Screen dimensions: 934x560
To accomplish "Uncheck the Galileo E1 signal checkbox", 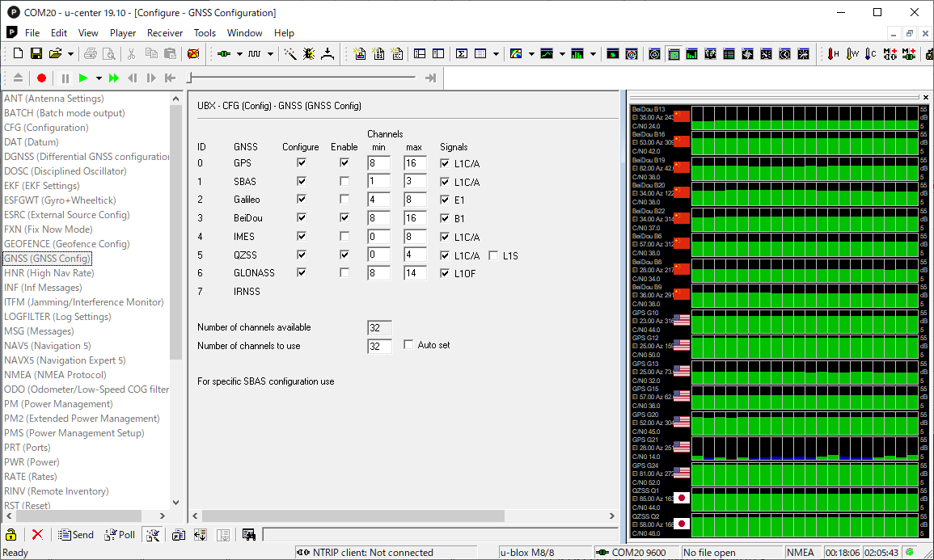I will pyautogui.click(x=445, y=200).
